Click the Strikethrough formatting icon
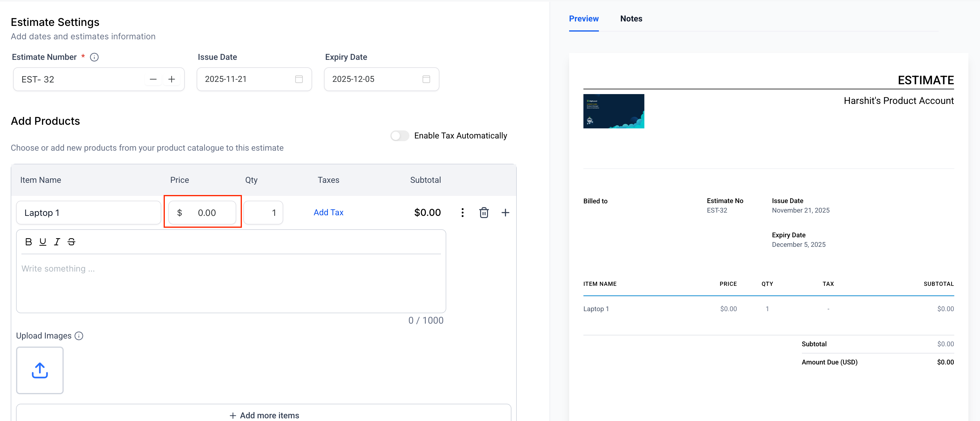Viewport: 980px width, 421px height. coord(71,242)
